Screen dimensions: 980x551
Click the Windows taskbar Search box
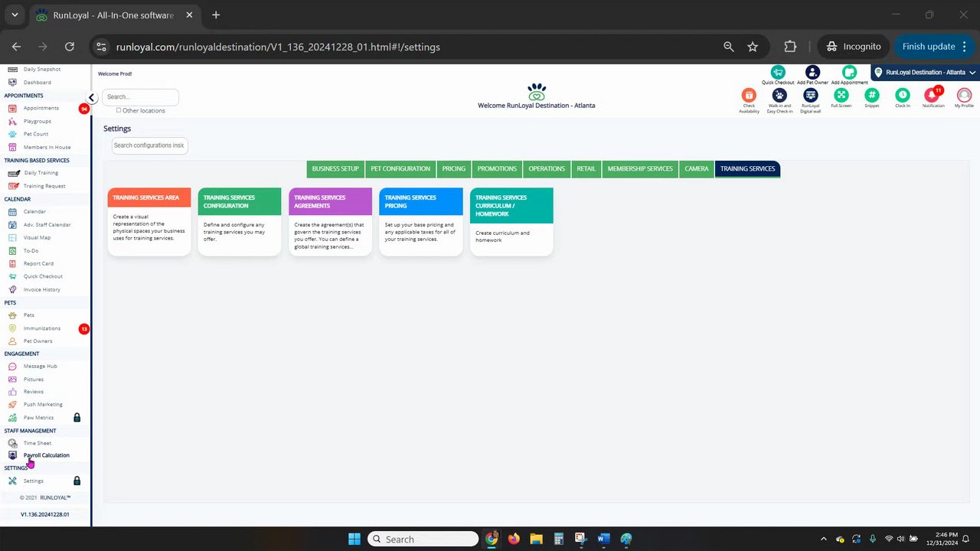coord(423,540)
